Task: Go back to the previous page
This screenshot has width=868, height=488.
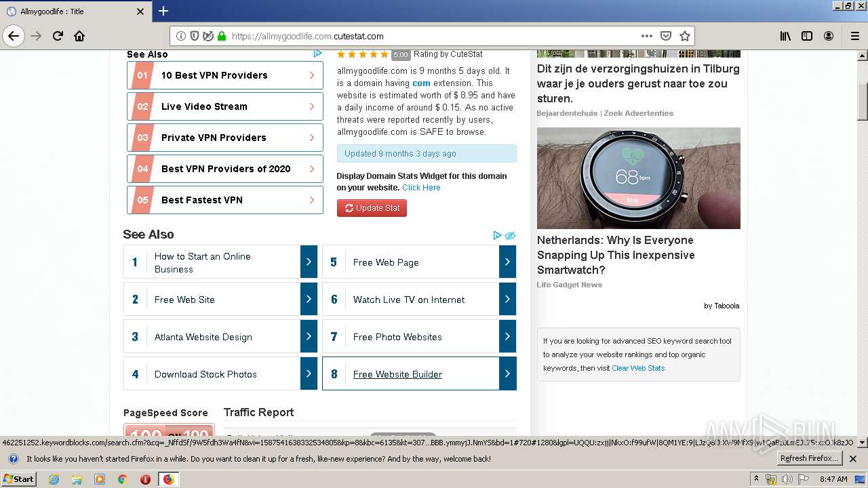Action: click(x=14, y=36)
